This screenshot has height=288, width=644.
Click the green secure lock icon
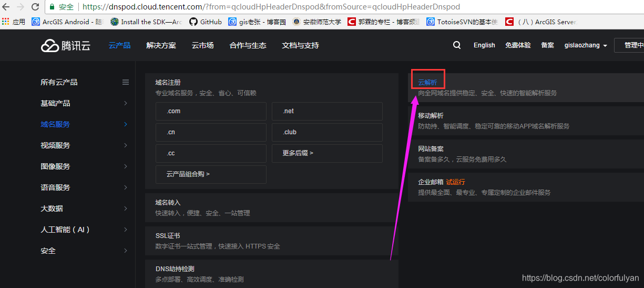click(53, 7)
